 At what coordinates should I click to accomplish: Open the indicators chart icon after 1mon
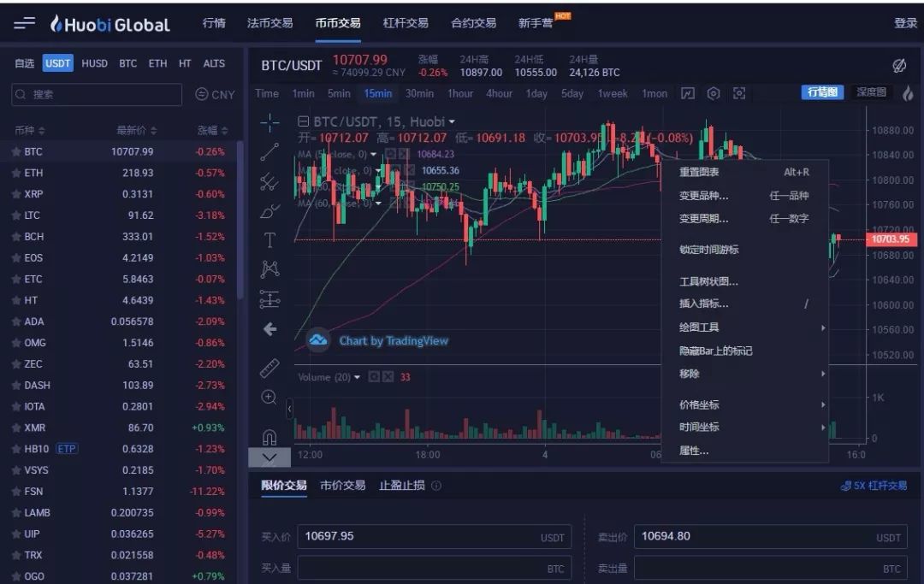[x=688, y=93]
